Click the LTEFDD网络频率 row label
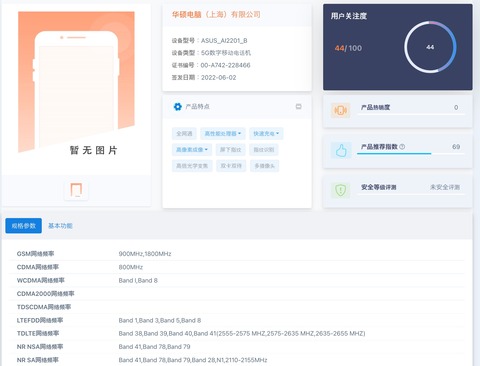The image size is (480, 366). 40,320
